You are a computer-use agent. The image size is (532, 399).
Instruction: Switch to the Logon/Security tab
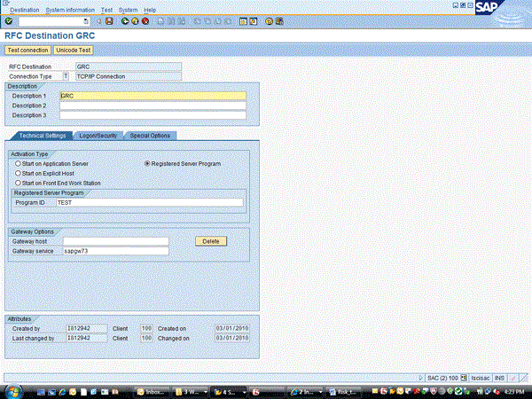point(98,136)
